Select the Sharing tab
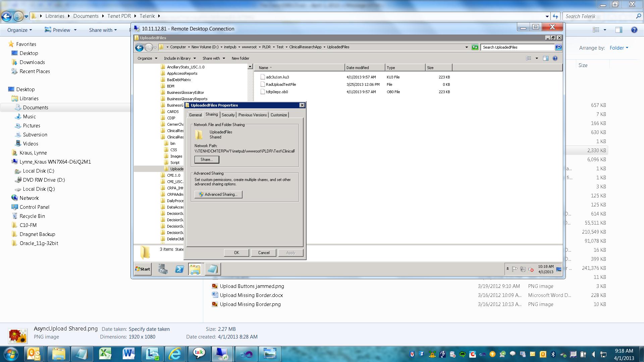This screenshot has width=644, height=362. click(212, 115)
